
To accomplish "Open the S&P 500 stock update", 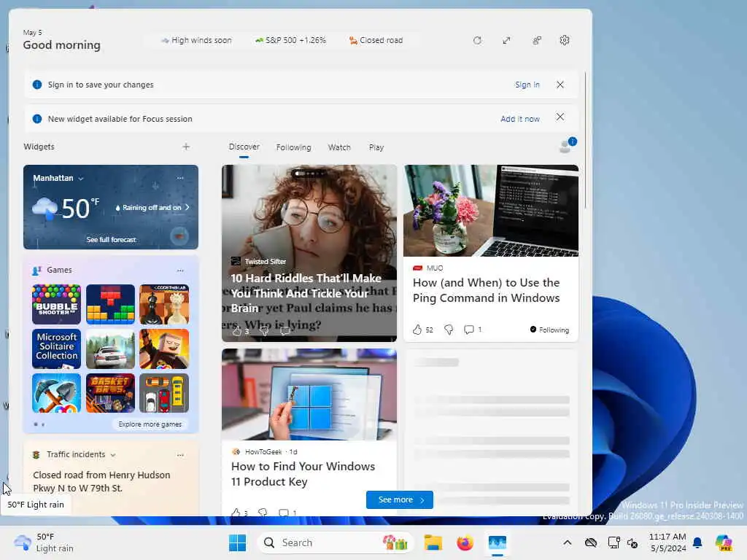I will [x=290, y=41].
